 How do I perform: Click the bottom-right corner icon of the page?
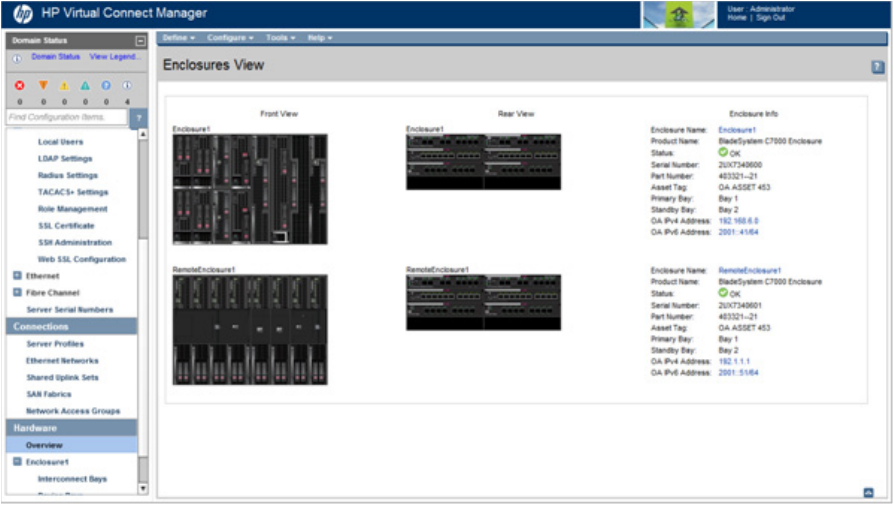click(x=868, y=492)
